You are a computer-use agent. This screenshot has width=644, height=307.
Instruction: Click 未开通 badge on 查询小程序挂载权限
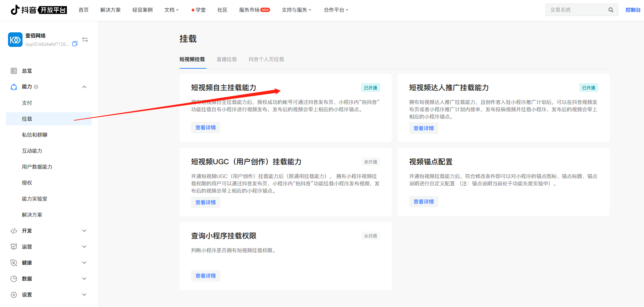point(371,236)
